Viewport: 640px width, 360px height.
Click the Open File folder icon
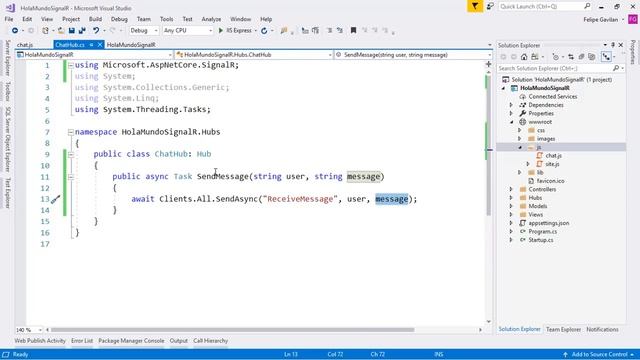tap(61, 31)
